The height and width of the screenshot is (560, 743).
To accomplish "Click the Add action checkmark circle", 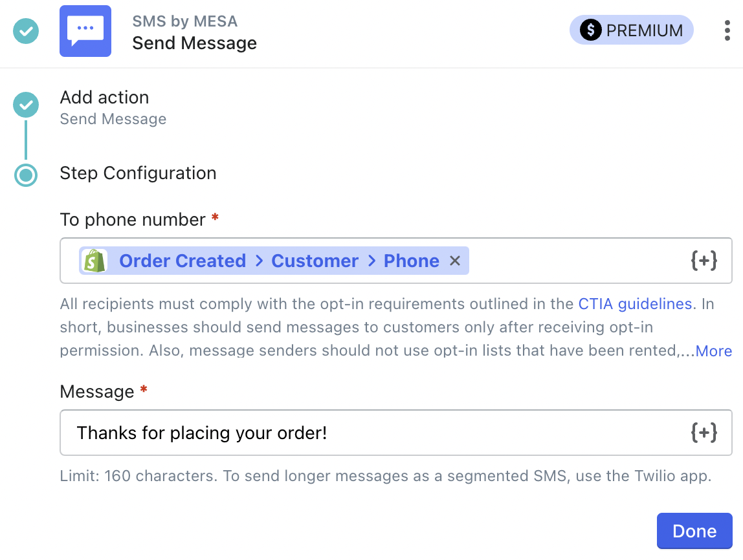I will coord(26,104).
